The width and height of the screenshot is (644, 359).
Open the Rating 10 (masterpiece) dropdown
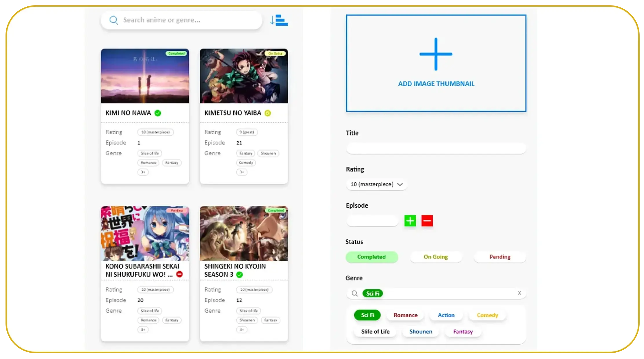pyautogui.click(x=377, y=184)
